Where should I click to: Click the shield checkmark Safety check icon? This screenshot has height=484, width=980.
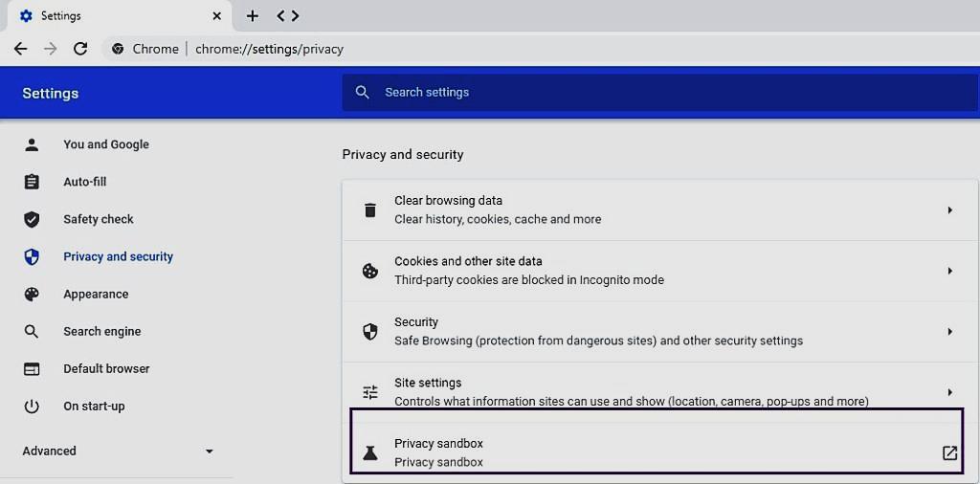32,219
